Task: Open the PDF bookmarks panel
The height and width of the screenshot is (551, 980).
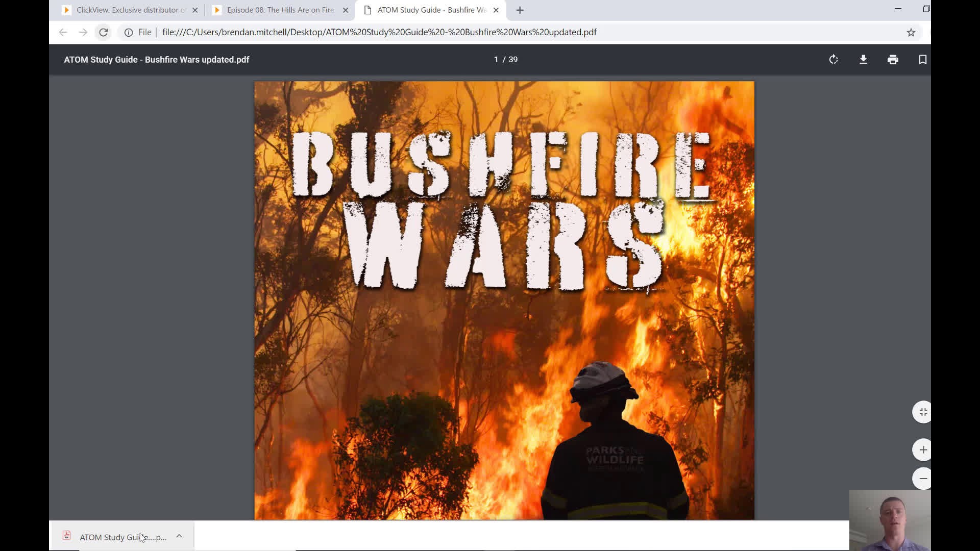Action: pyautogui.click(x=922, y=60)
